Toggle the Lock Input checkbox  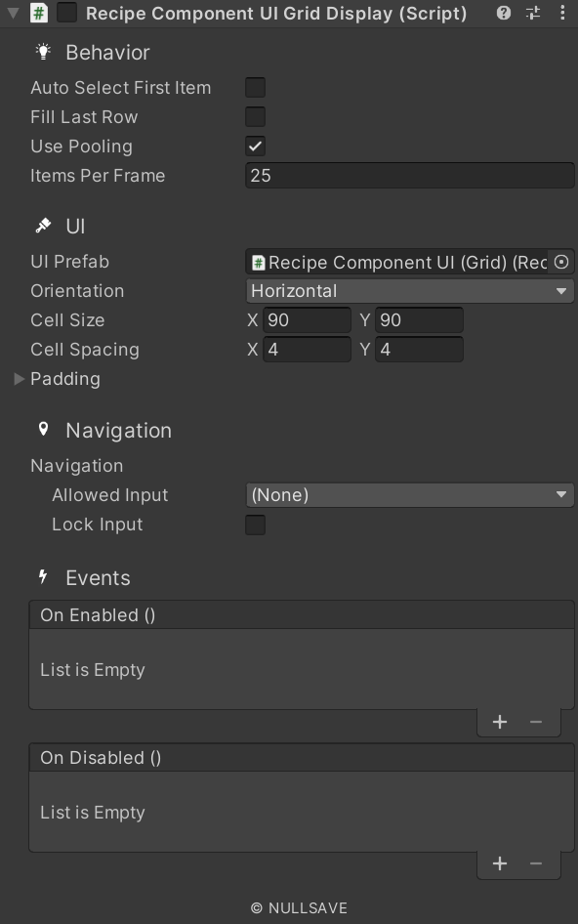[255, 525]
